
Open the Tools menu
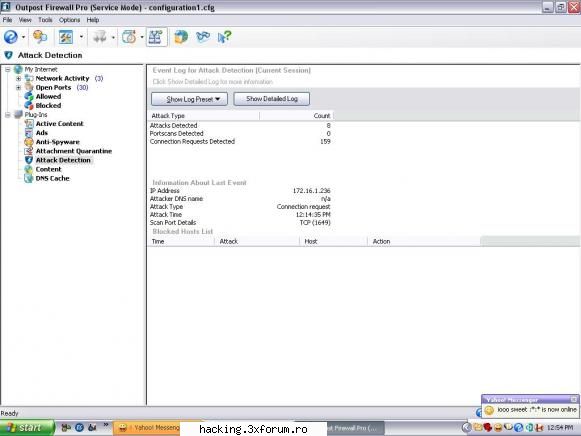click(45, 20)
